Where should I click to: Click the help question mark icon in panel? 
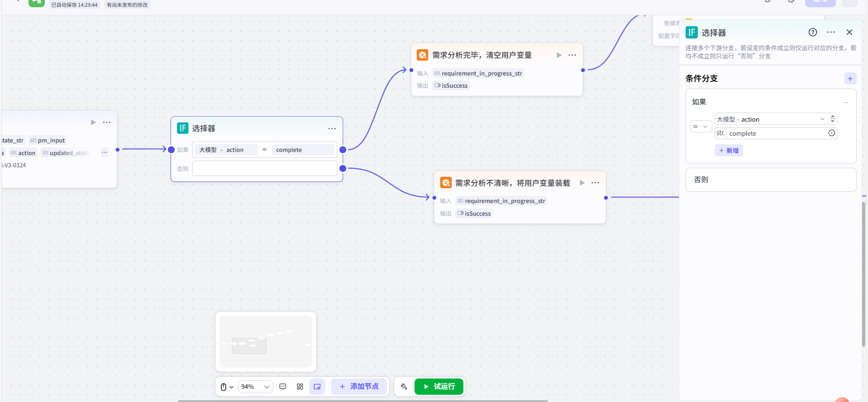[813, 32]
